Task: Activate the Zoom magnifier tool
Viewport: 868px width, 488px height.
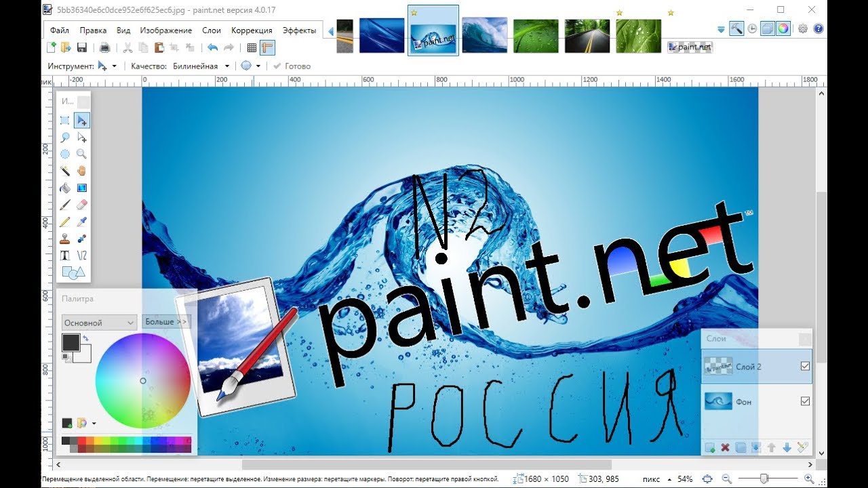Action: [x=82, y=154]
